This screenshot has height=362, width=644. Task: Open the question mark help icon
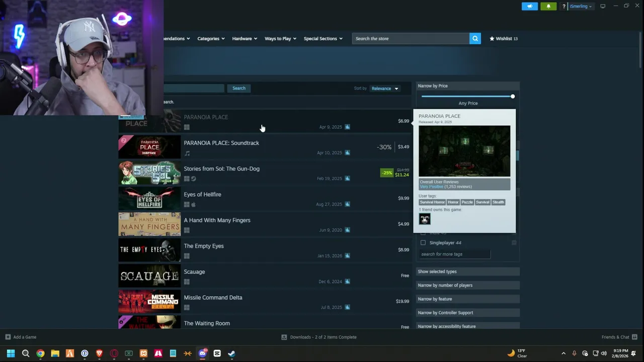coord(564,6)
